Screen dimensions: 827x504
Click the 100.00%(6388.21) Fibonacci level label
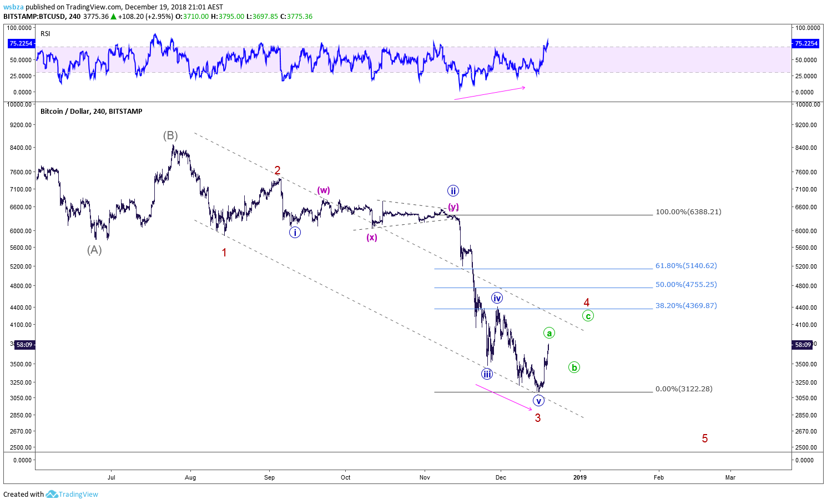688,211
